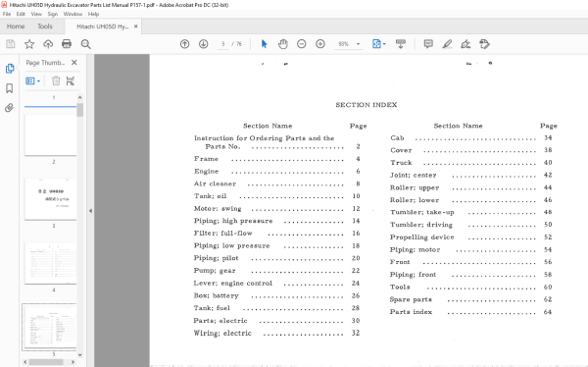Click the 'Propelling device' index entry
588x367 pixels.
(x=421, y=237)
